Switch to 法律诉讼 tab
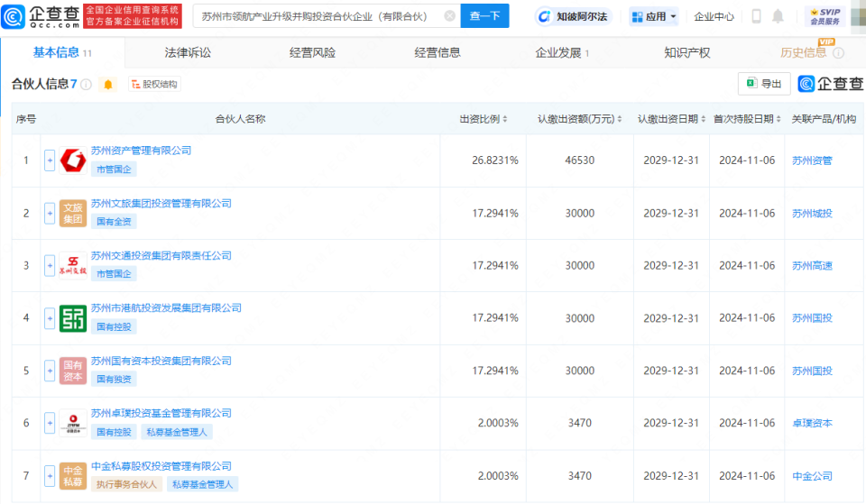This screenshot has height=504, width=866. coord(188,53)
